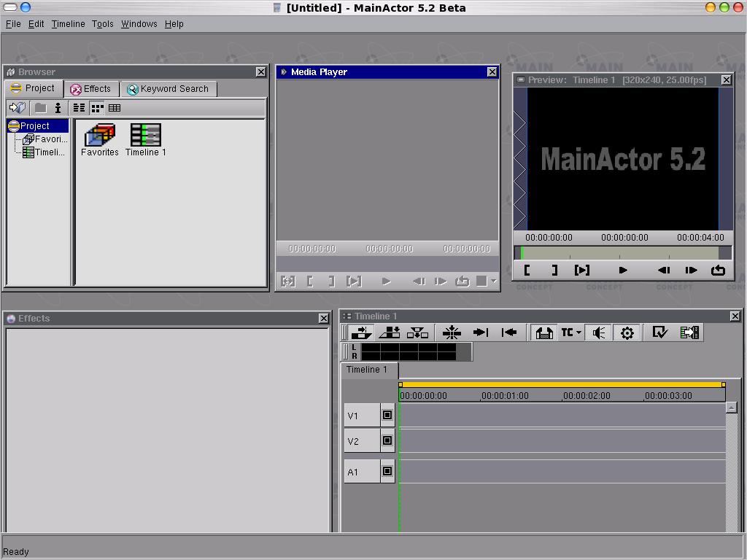Click mark-in bracket in Media Player

pos(310,281)
